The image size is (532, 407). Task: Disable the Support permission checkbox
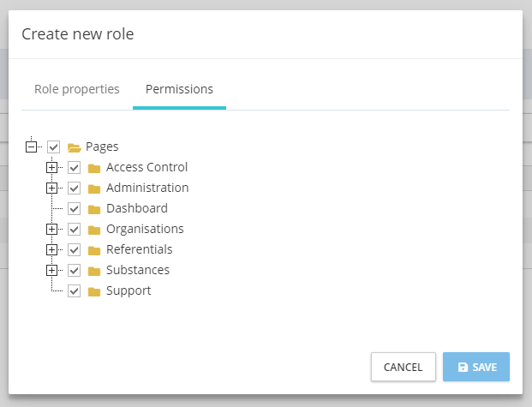point(74,291)
